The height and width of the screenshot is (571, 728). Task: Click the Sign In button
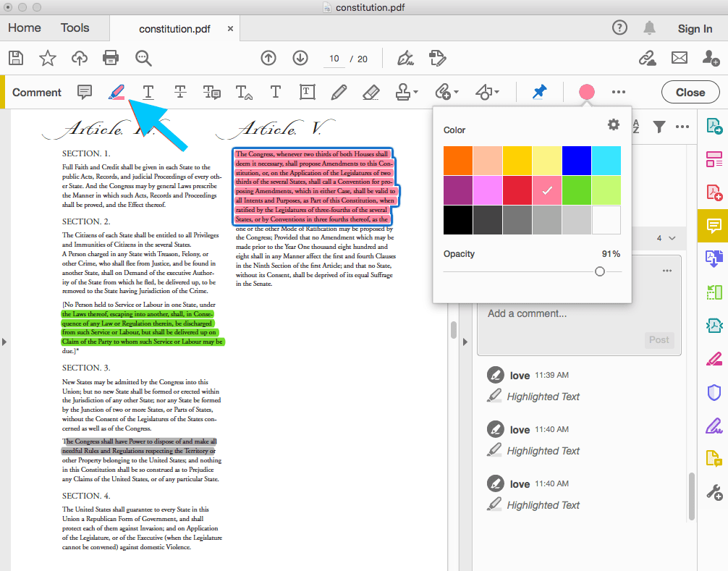(694, 28)
